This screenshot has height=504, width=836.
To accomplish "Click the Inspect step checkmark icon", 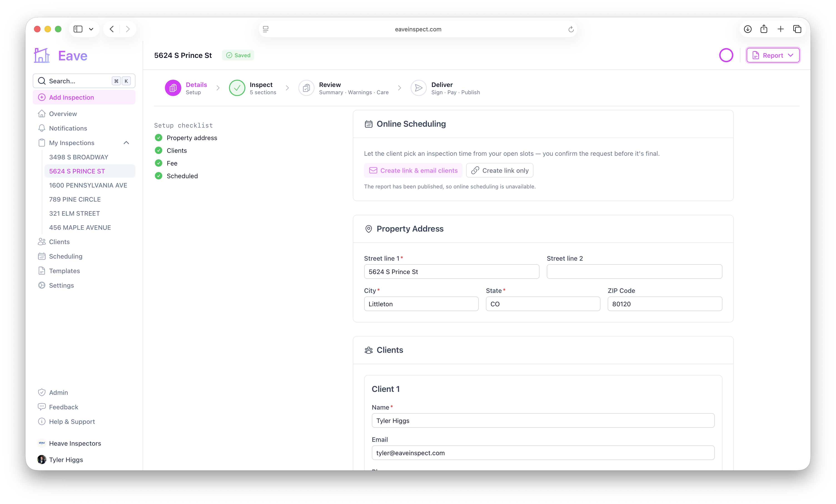I will point(237,88).
